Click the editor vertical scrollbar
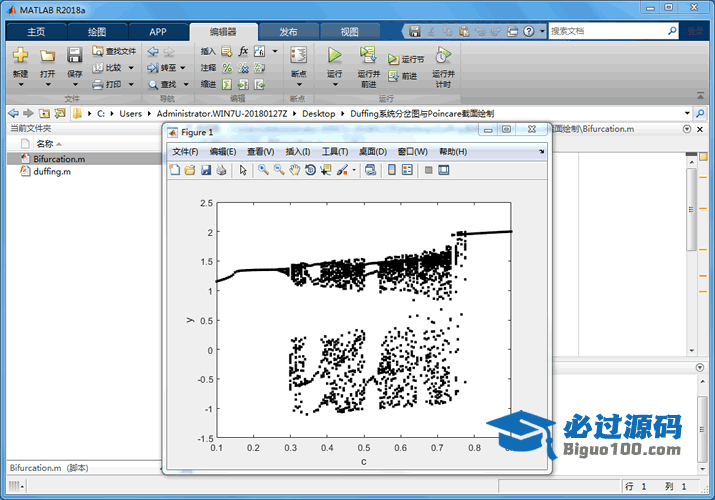This screenshot has height=500, width=715. [x=692, y=210]
